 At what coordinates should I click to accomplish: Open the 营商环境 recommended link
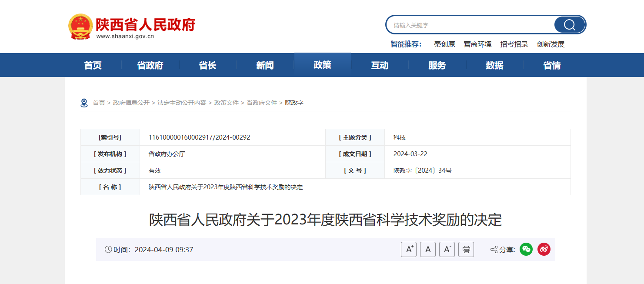coord(477,44)
